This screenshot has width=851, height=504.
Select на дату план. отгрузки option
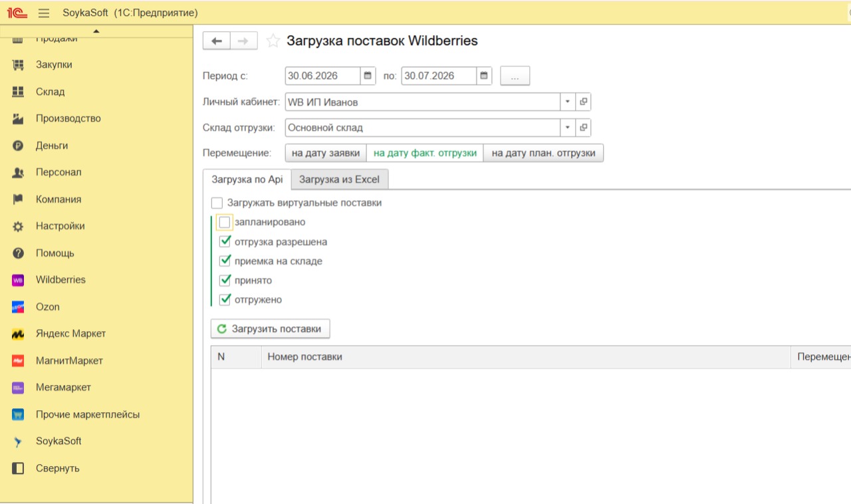pos(543,153)
